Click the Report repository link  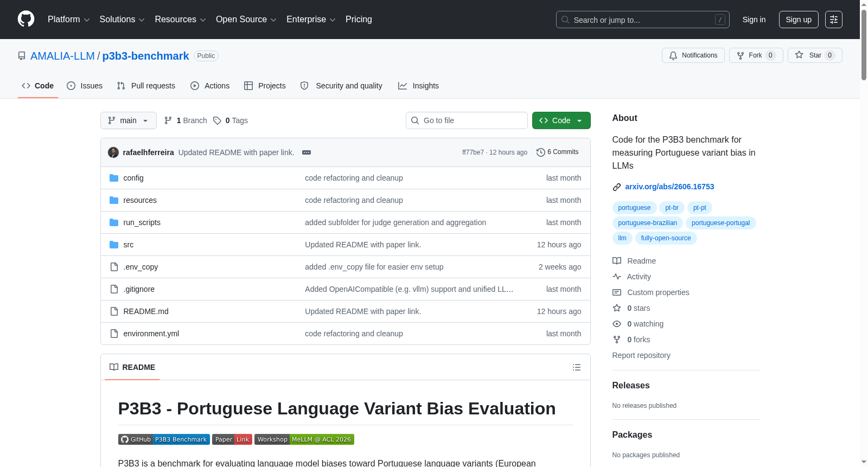coord(641,355)
